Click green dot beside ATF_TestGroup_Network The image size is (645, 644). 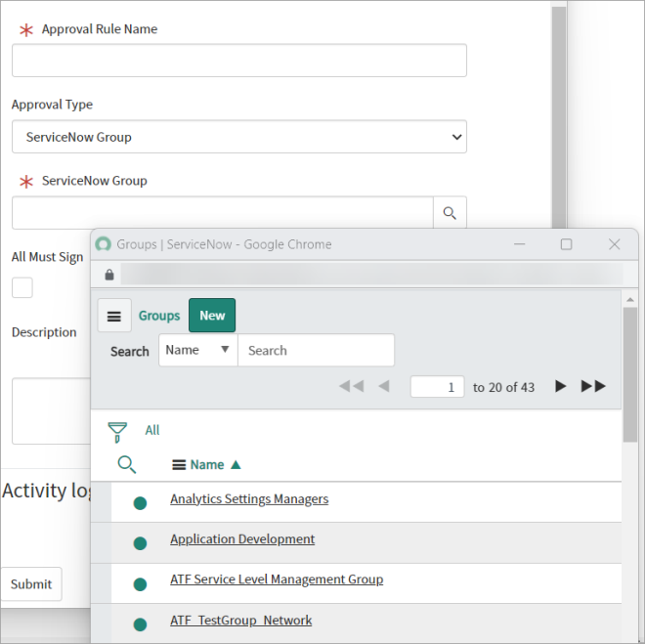141,624
